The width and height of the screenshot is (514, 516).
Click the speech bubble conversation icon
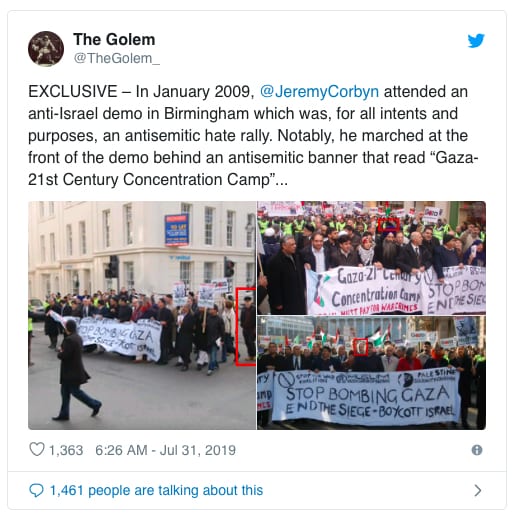point(36,491)
